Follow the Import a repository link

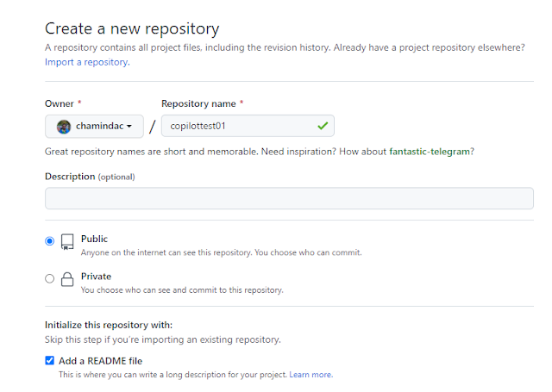point(85,62)
